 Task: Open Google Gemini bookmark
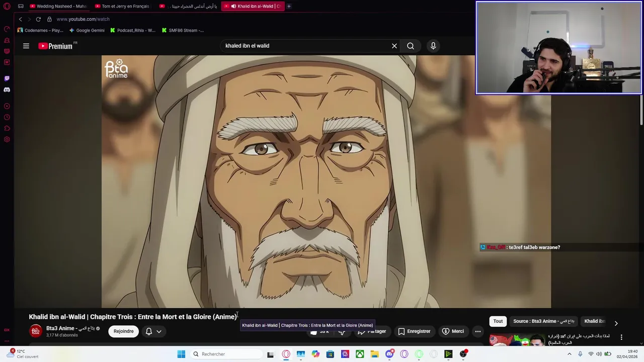[87, 30]
